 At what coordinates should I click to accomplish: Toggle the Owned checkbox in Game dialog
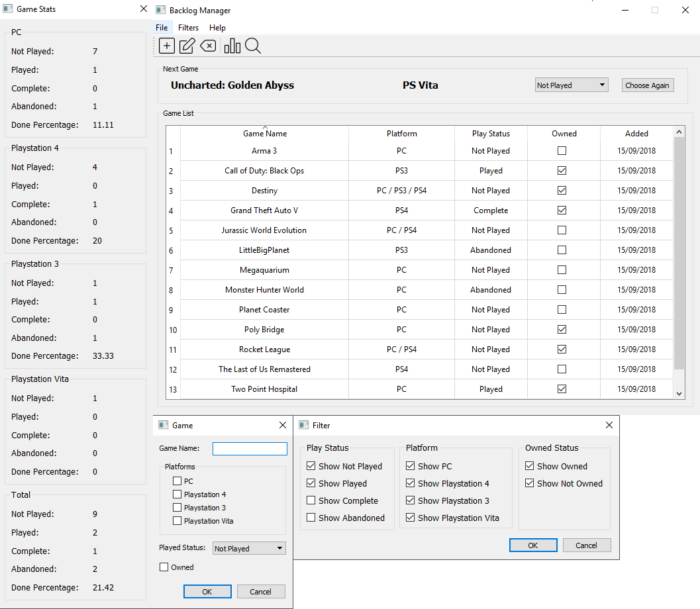164,567
